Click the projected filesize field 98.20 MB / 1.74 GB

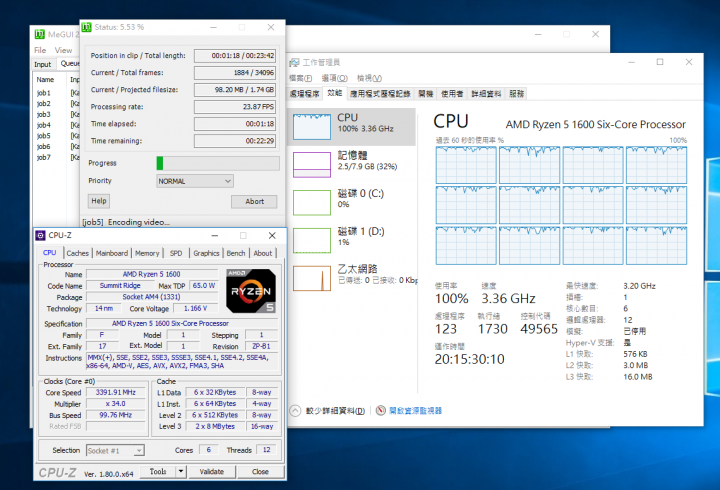click(235, 90)
